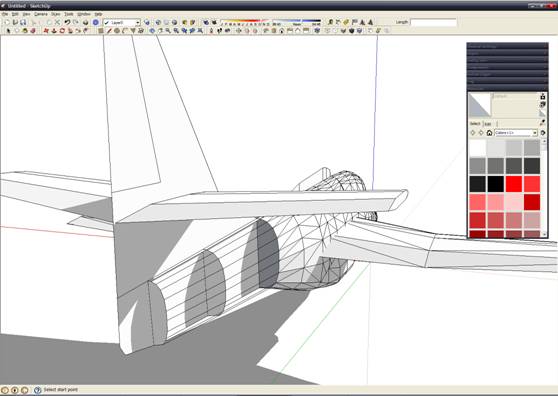Click the Undo arrow icon in the toolbar

[67, 22]
